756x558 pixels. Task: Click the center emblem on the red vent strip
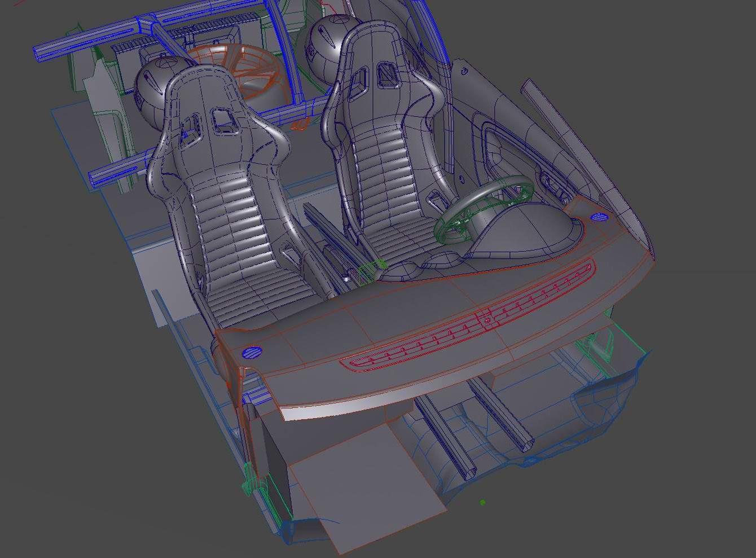click(487, 320)
